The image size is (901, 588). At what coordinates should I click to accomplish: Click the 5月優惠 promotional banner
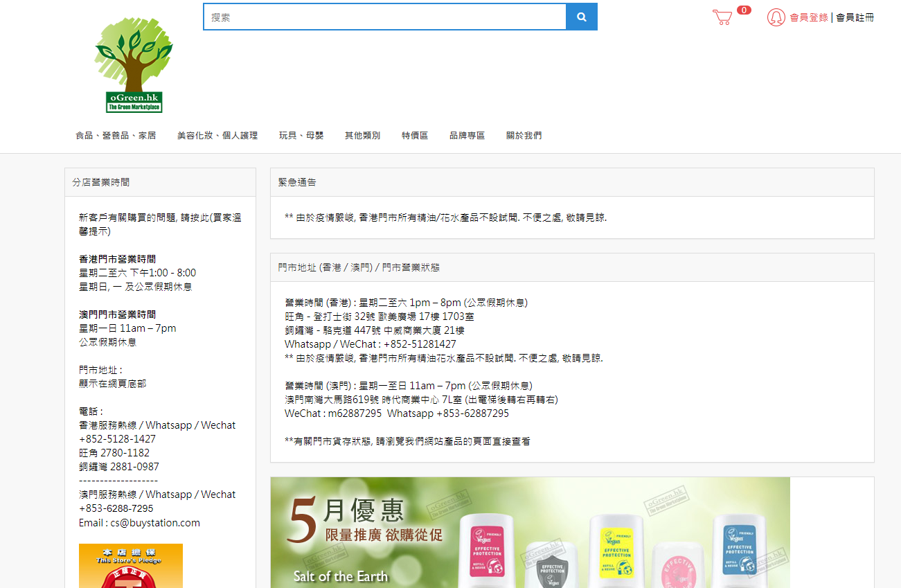[x=530, y=533]
